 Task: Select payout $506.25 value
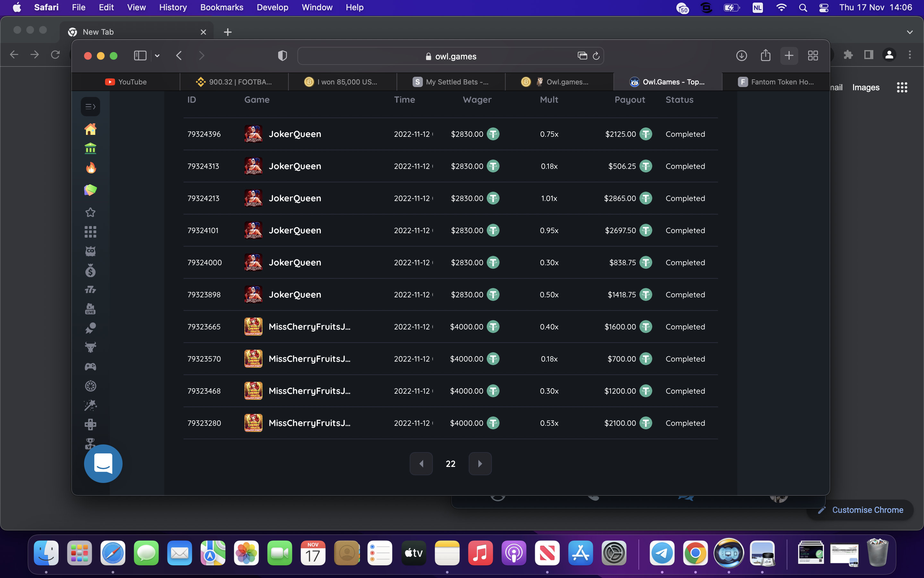[x=622, y=166]
